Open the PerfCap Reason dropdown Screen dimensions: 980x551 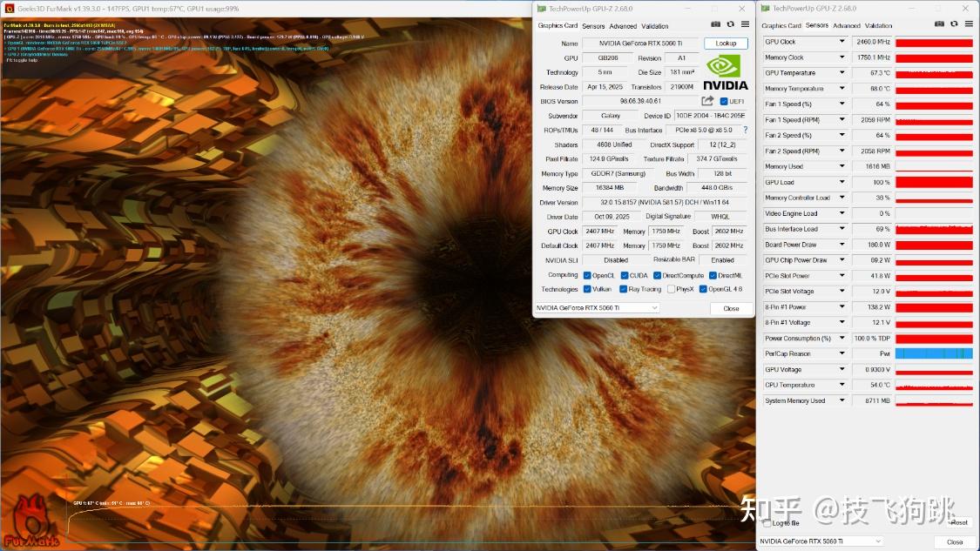[841, 353]
